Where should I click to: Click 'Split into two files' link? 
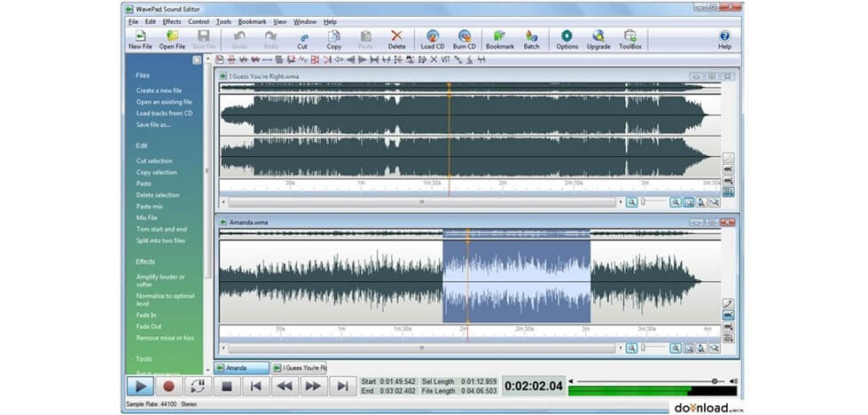point(160,240)
